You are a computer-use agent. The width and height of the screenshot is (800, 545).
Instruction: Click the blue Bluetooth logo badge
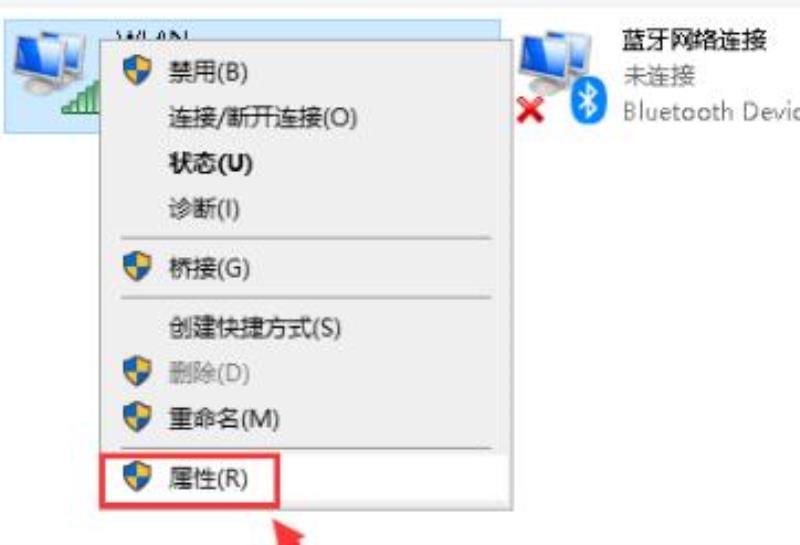[588, 101]
